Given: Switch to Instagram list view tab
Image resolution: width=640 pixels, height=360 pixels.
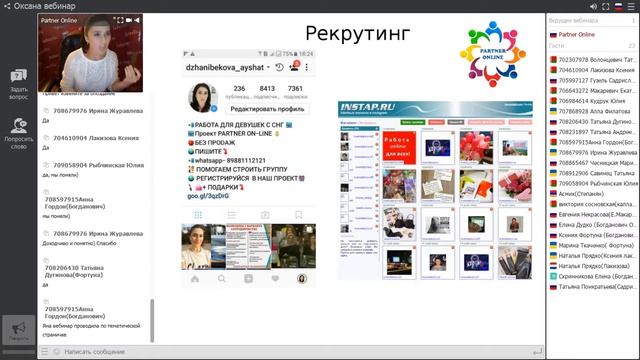Looking at the screenshot, I should pyautogui.click(x=232, y=215).
